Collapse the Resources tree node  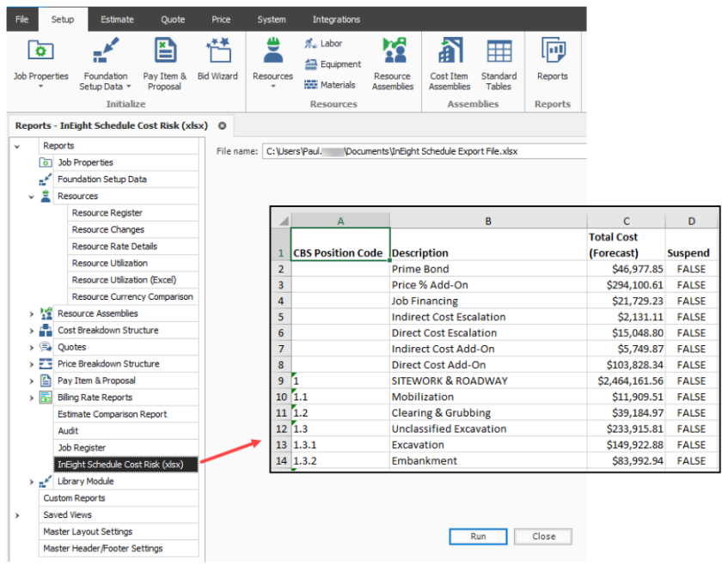click(33, 197)
